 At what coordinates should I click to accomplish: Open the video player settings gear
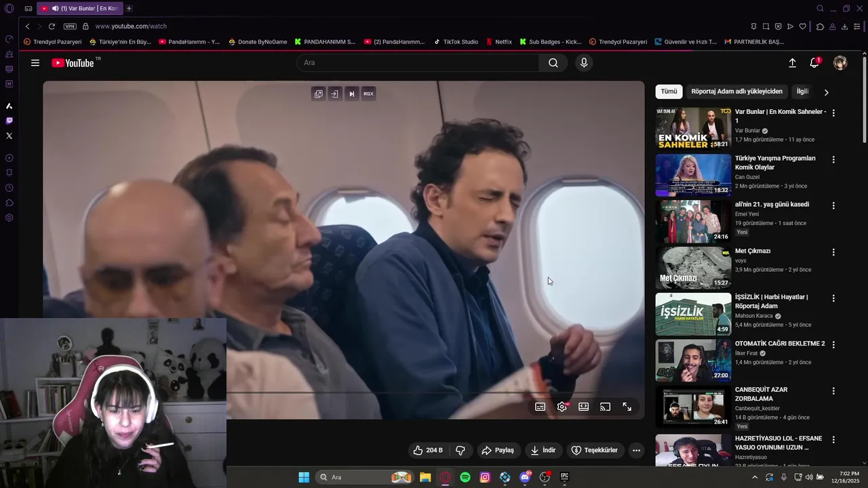click(562, 407)
